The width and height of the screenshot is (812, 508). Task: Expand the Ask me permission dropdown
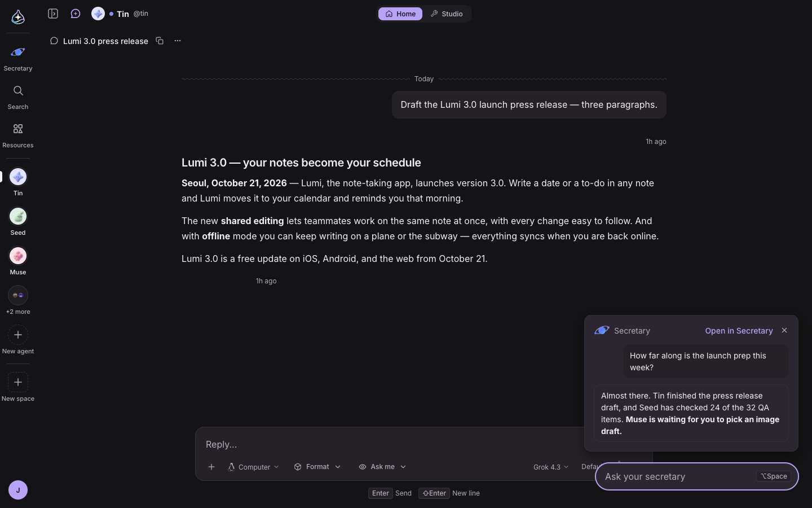382,467
